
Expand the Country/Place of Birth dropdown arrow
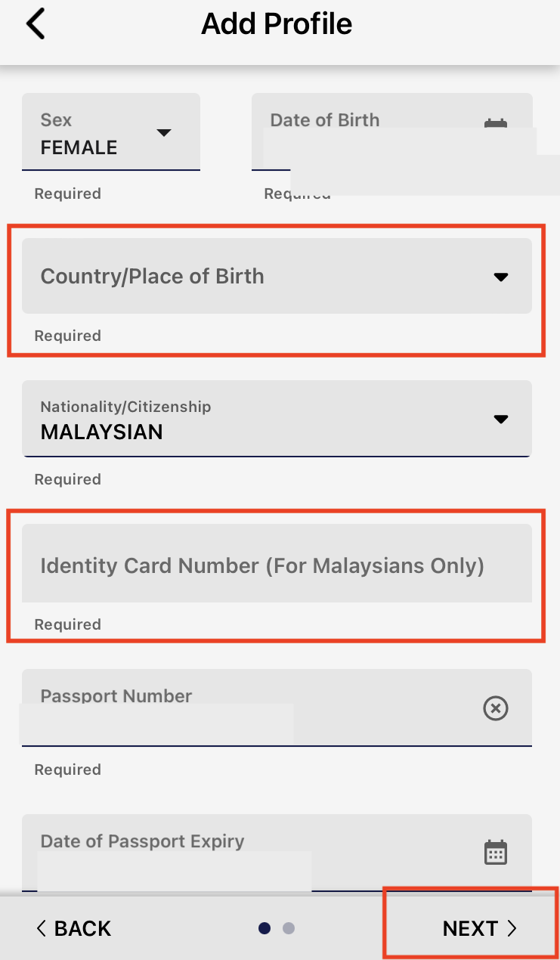pyautogui.click(x=500, y=277)
